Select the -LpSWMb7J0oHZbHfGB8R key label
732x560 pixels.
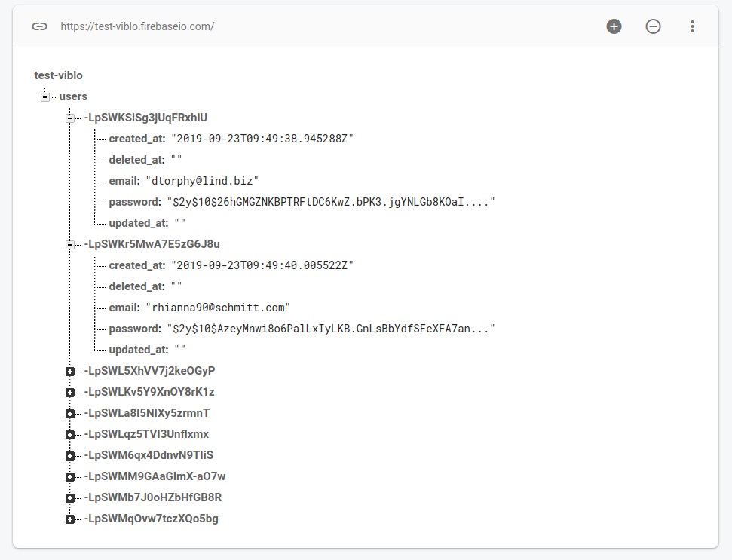152,497
